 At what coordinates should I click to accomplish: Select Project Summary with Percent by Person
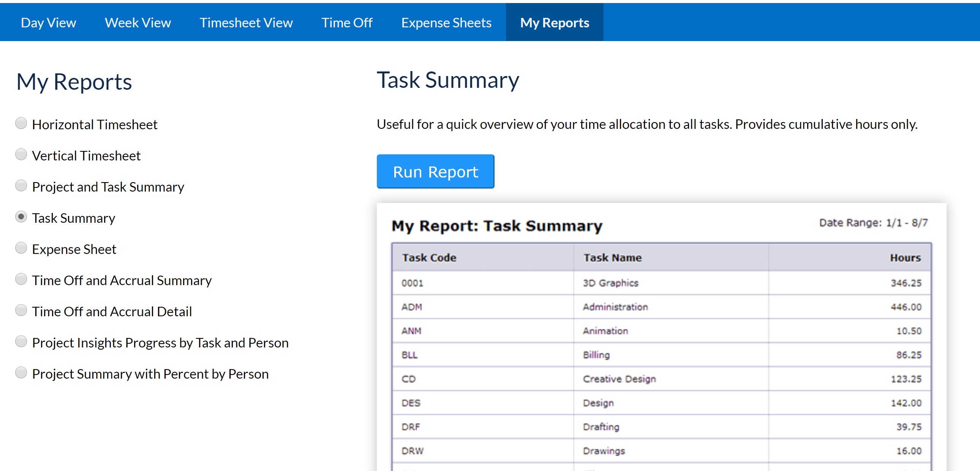pos(21,373)
